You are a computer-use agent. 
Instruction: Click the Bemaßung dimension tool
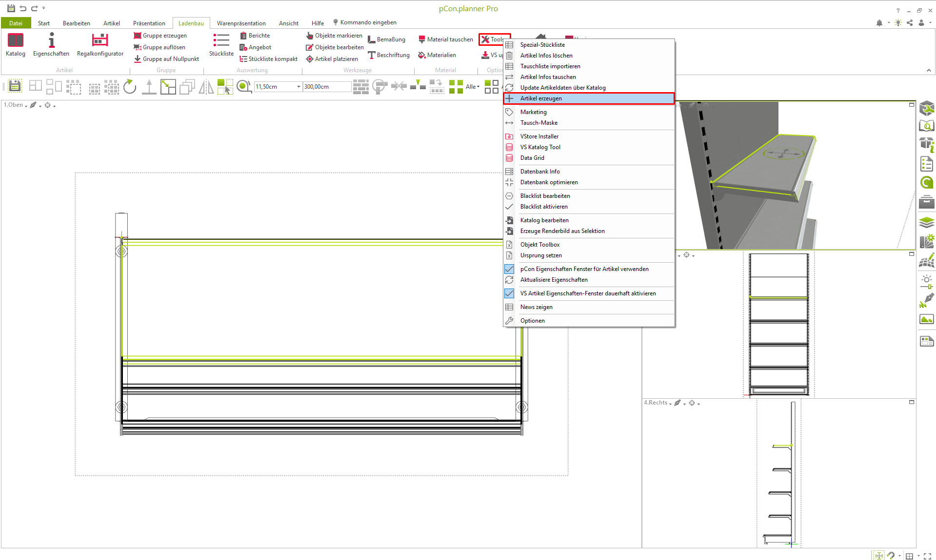click(x=387, y=39)
